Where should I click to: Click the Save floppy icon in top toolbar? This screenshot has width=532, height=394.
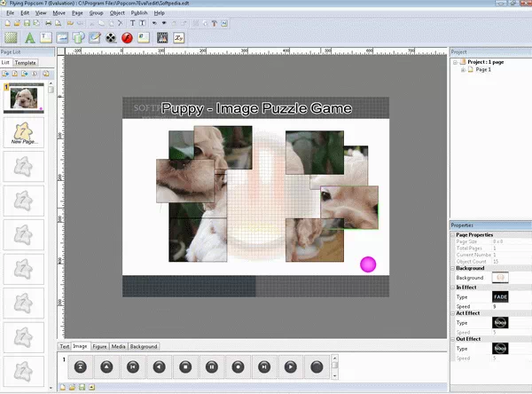(x=27, y=23)
